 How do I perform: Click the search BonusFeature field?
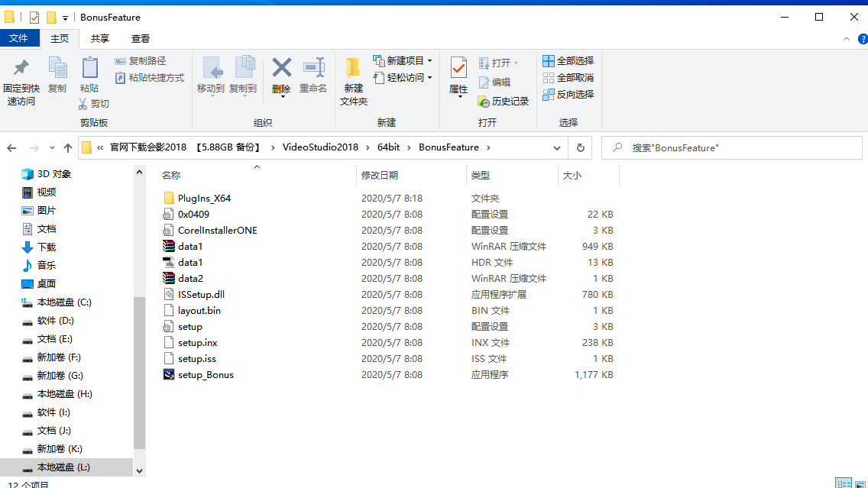coord(732,147)
